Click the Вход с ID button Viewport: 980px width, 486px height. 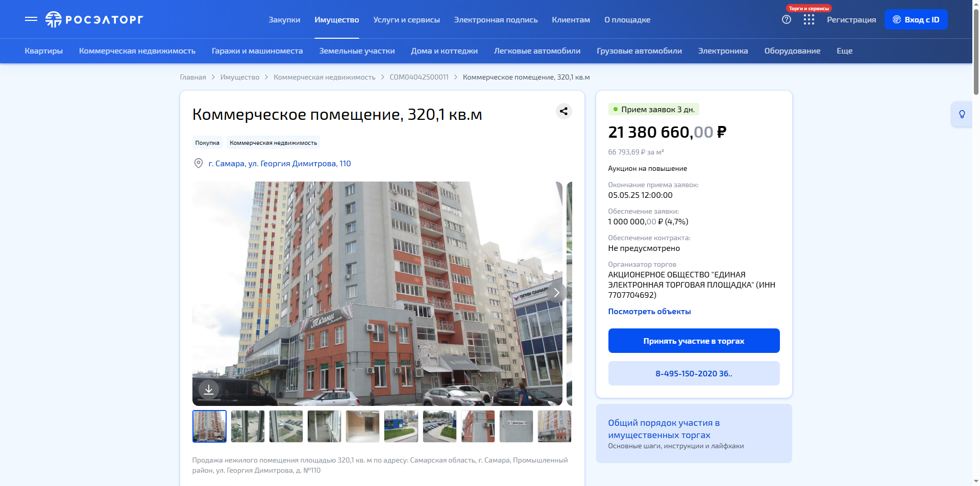[916, 19]
